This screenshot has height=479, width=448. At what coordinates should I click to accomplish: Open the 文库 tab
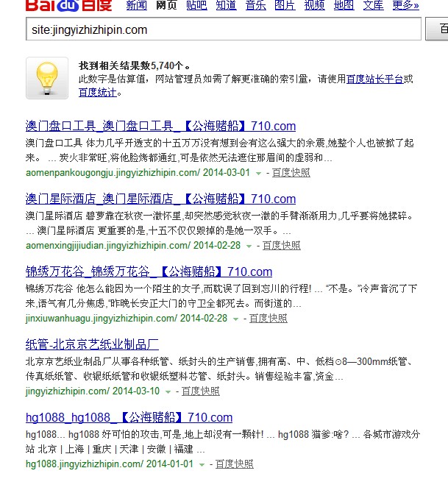point(374,5)
